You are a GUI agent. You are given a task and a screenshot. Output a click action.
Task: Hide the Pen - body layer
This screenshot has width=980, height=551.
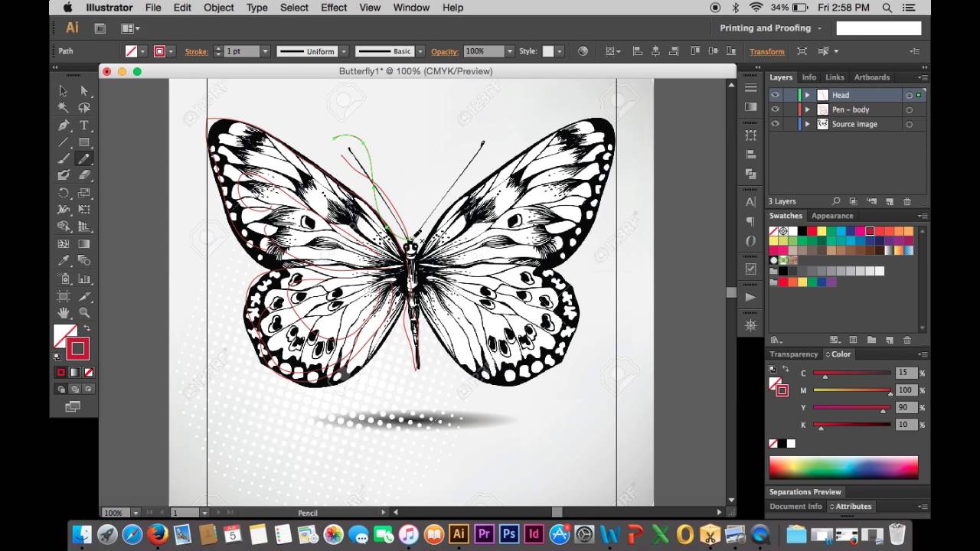tap(775, 109)
